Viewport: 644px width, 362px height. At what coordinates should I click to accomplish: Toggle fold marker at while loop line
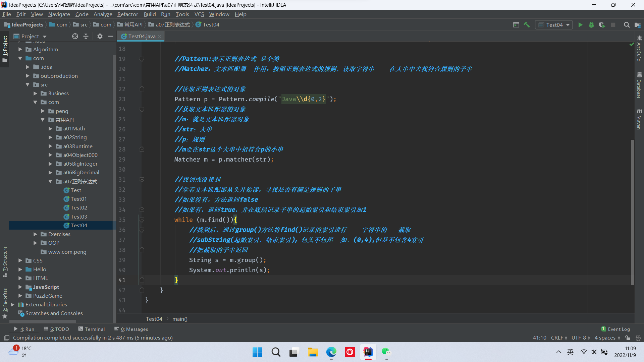point(142,220)
